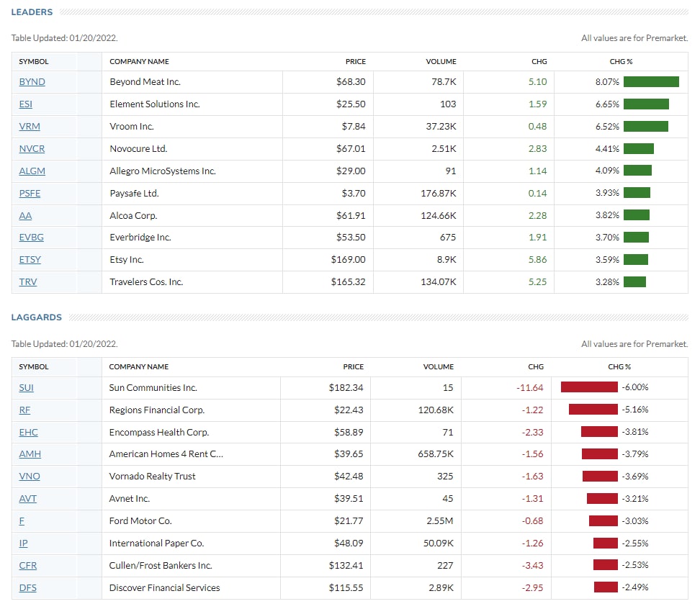Open the BYND ticker link
Image resolution: width=700 pixels, height=609 pixels.
[x=32, y=82]
